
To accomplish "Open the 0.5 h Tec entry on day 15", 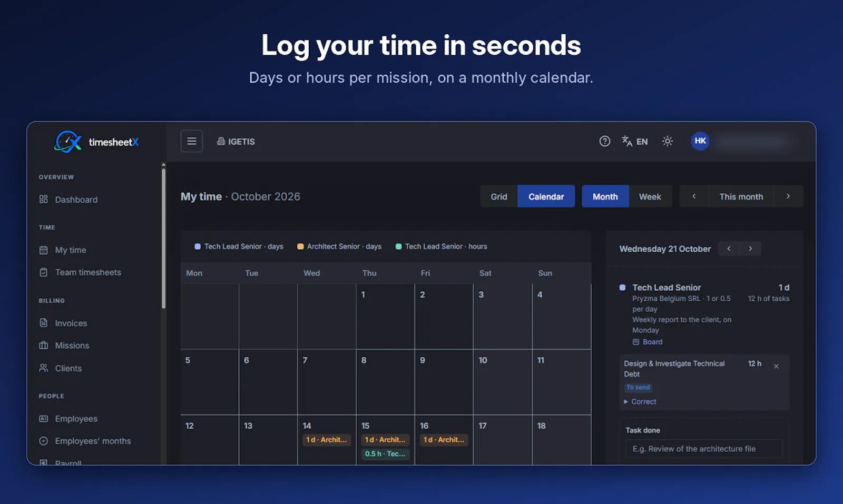I will click(x=385, y=453).
